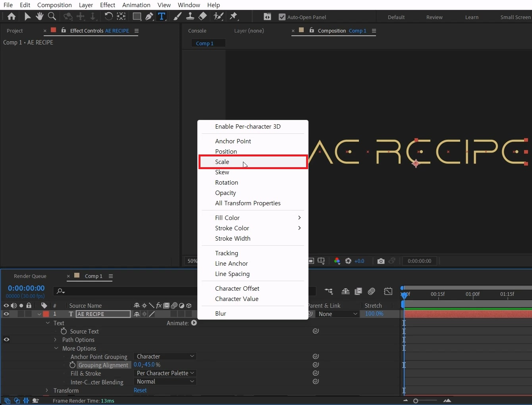Screen dimensions: 532x405
Task: Choose Scale from the Animate menu
Action: pyautogui.click(x=253, y=162)
